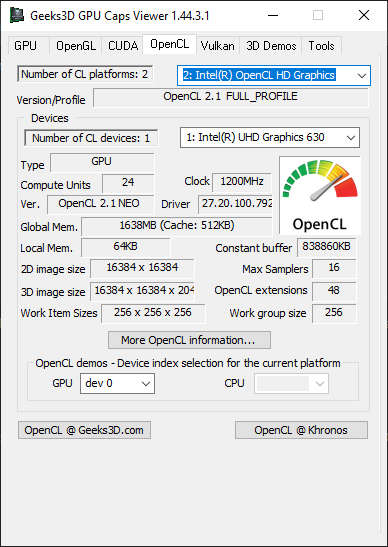Image resolution: width=388 pixels, height=547 pixels.
Task: Expand the GPU dev 0 dropdown
Action: coord(117,383)
